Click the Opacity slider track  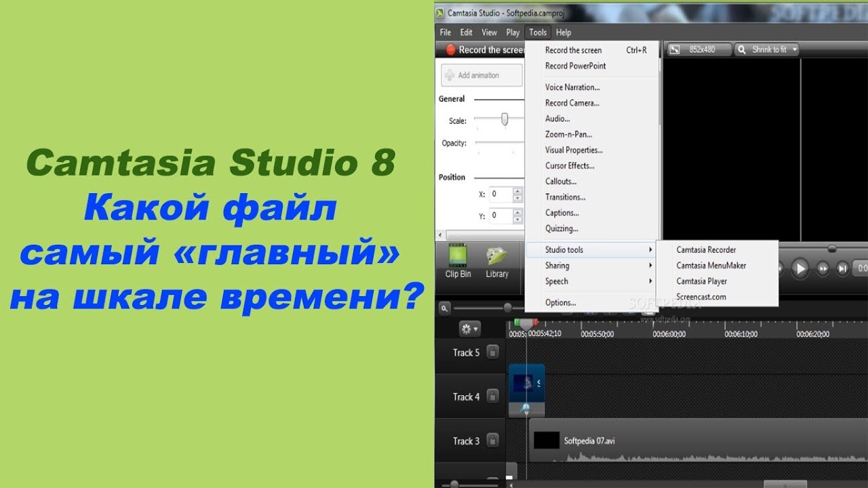point(499,143)
